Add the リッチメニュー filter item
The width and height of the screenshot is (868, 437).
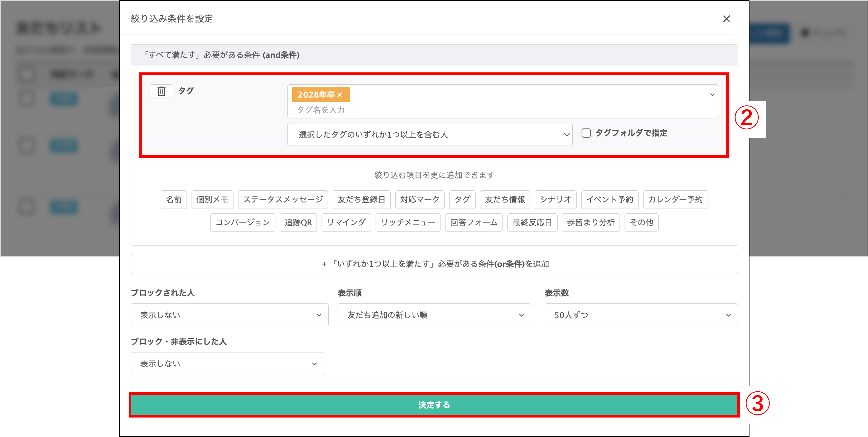coord(408,222)
